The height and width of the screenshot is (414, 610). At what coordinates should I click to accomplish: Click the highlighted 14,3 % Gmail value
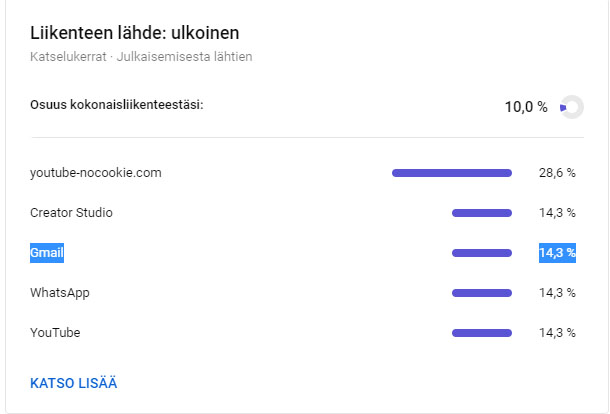(x=557, y=253)
